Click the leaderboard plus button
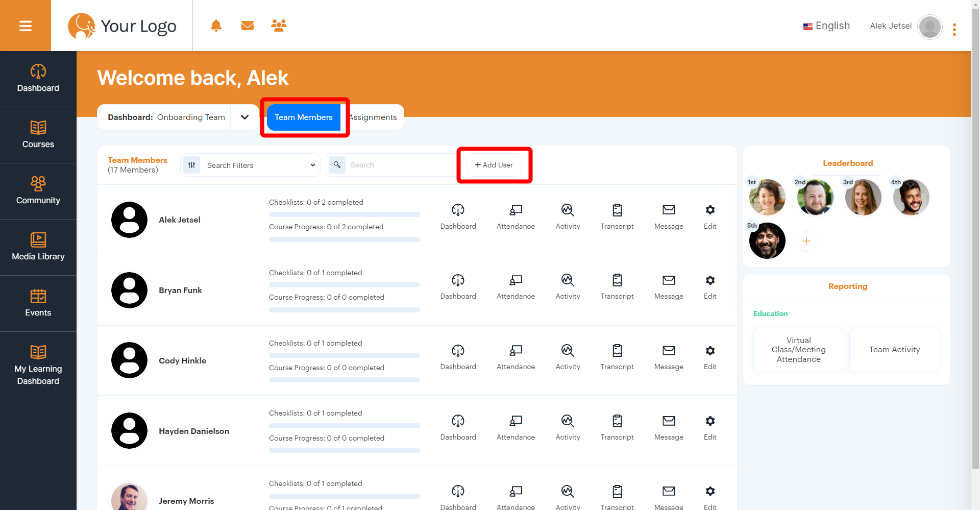 coord(806,241)
